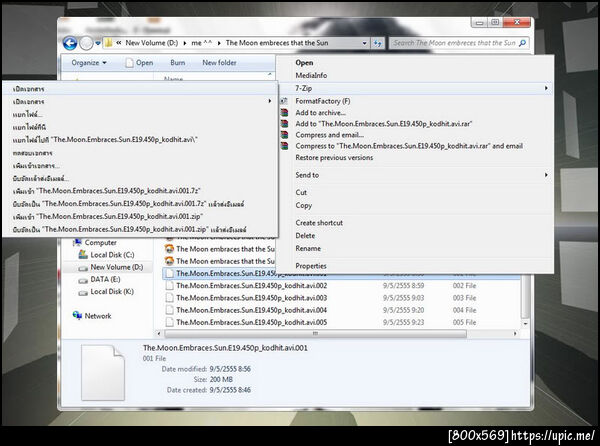Screen dimensions: 600x446
Task: Choose Properties in the context menu
Action: 414,266
